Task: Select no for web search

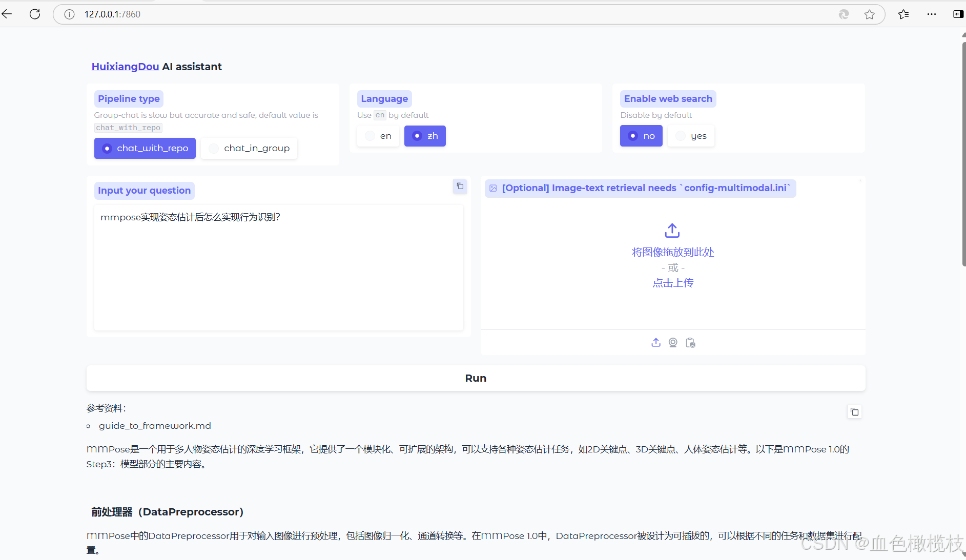Action: coord(641,136)
